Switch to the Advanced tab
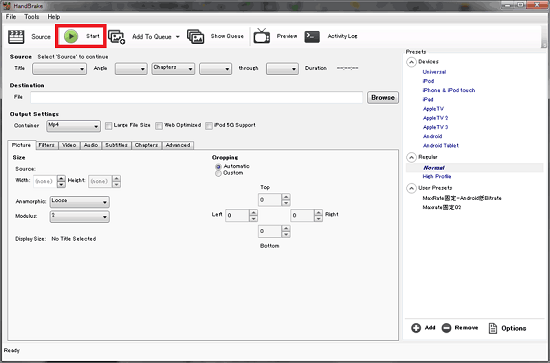550x363 pixels. click(178, 145)
